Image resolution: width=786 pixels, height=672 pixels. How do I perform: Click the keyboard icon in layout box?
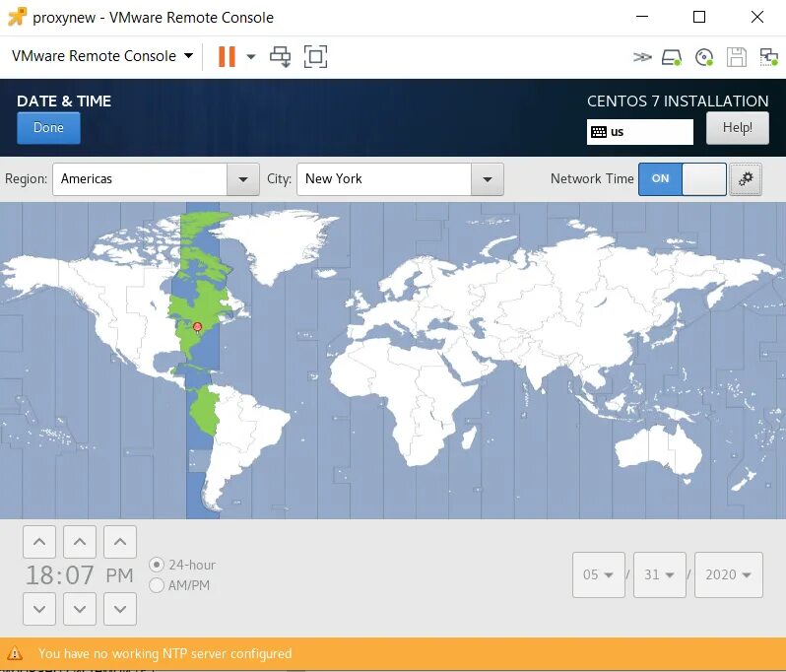[599, 132]
